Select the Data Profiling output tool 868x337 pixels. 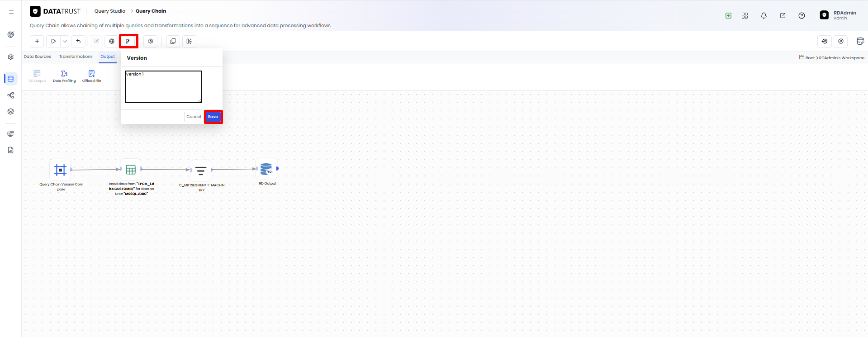[x=64, y=76]
